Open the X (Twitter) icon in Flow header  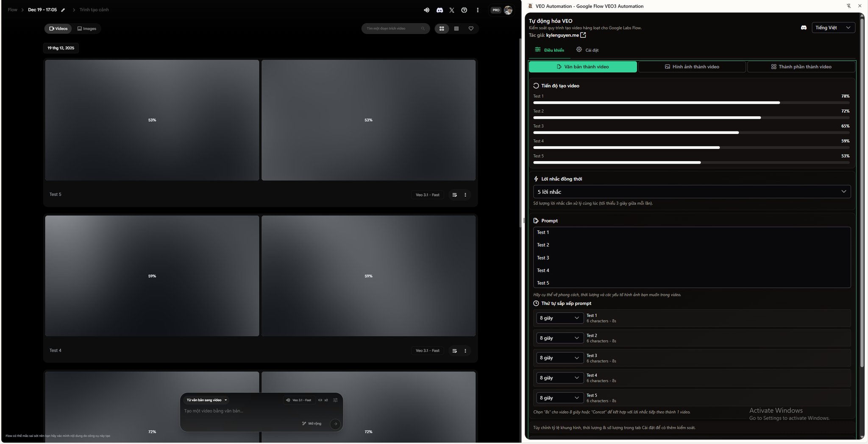coord(452,10)
